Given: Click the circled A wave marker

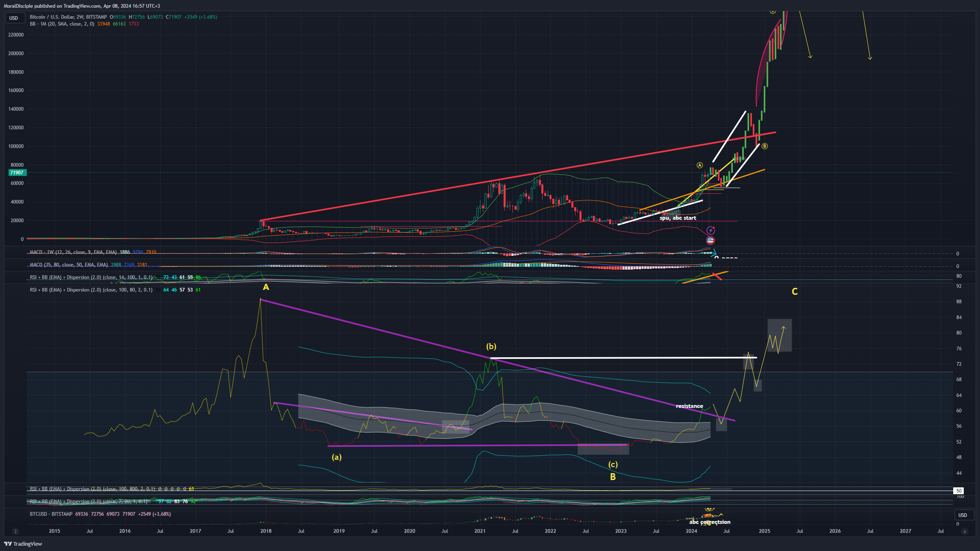Looking at the screenshot, I should tap(700, 165).
